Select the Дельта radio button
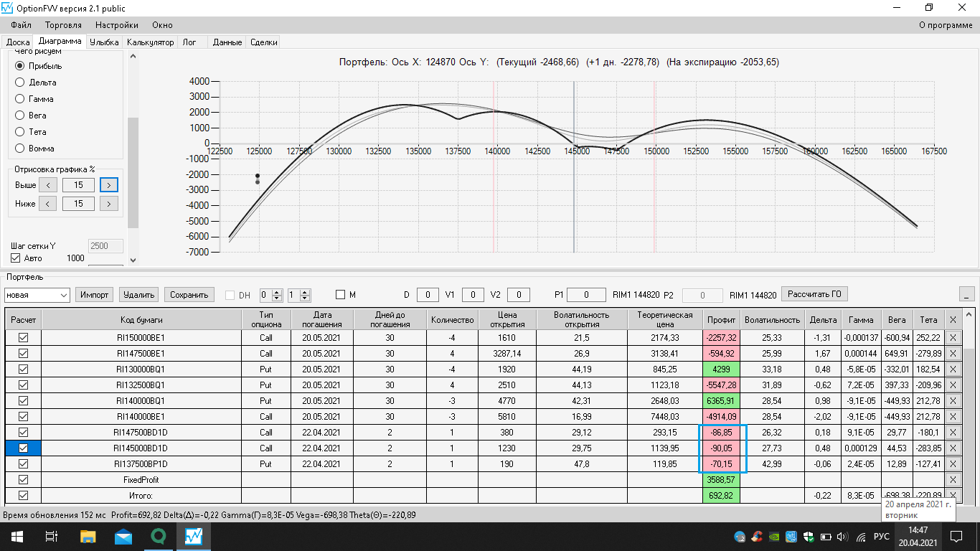Screen dimensions: 980x551 coord(20,83)
